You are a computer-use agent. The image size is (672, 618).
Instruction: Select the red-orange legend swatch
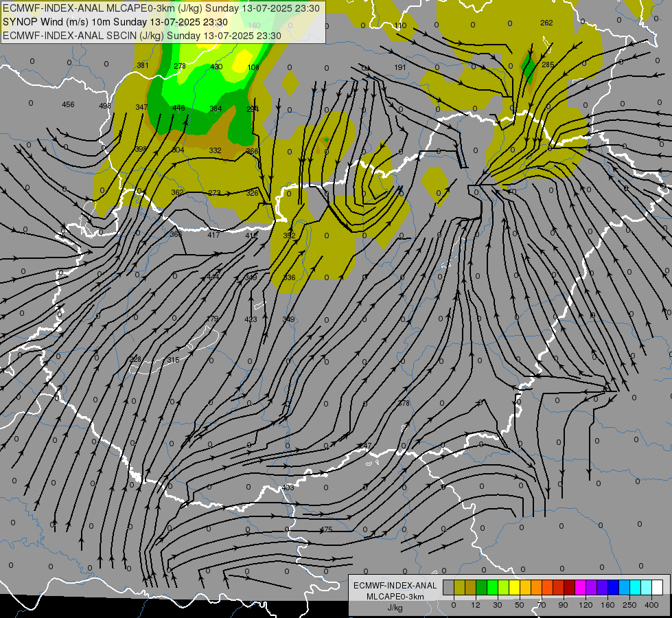point(547,588)
